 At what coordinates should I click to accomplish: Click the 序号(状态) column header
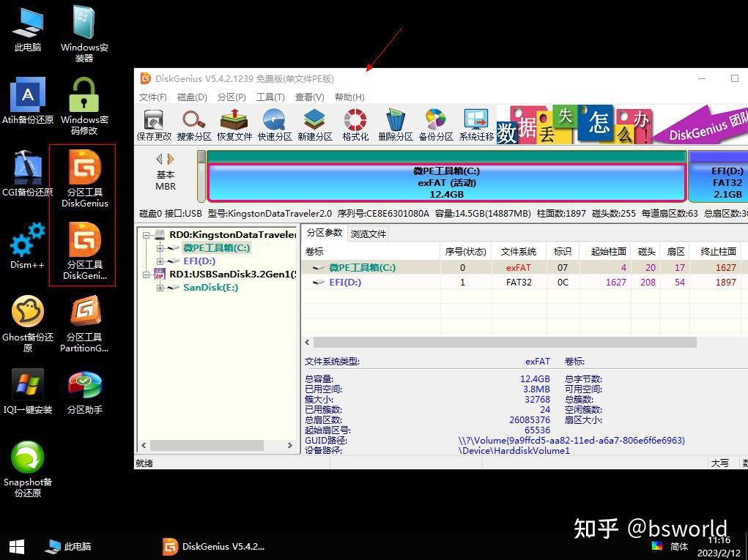pyautogui.click(x=466, y=251)
